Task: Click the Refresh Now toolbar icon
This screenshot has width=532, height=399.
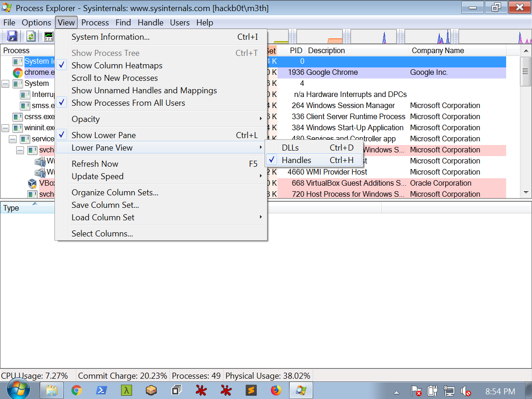Action: coord(31,36)
